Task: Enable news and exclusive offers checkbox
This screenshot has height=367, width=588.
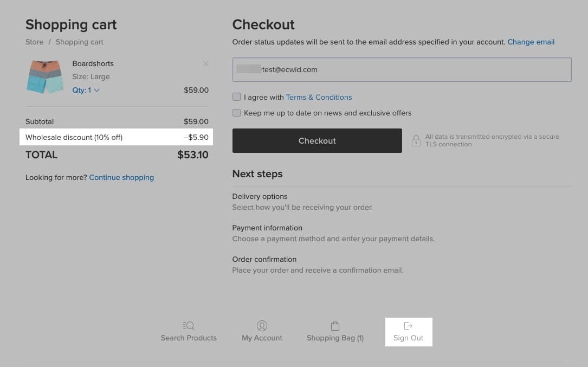Action: coord(236,113)
